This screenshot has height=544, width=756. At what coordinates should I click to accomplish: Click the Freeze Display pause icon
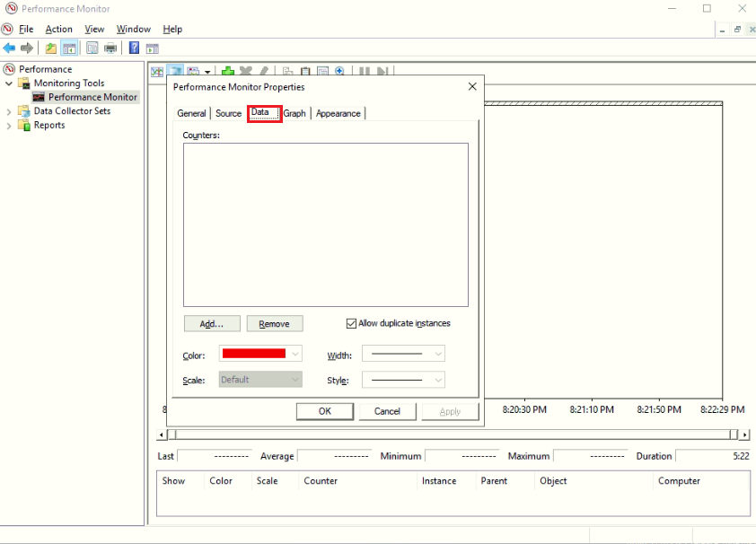[365, 71]
